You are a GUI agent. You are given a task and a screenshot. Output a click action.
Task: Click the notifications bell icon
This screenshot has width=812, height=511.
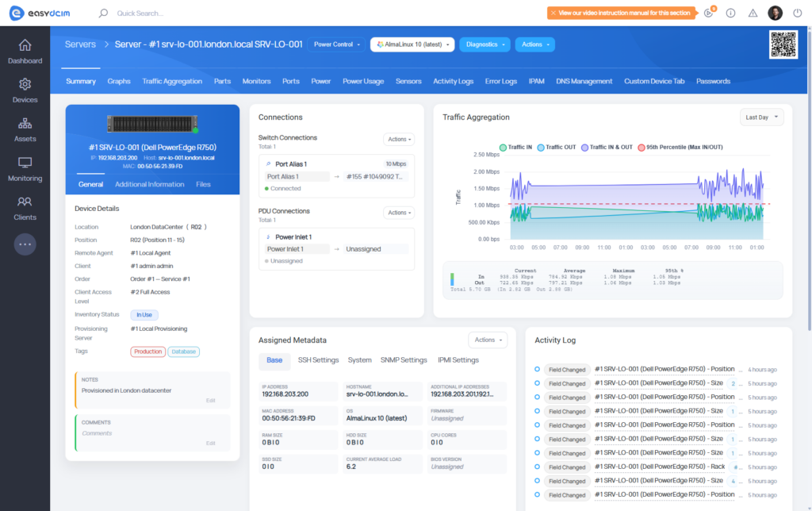pyautogui.click(x=708, y=13)
